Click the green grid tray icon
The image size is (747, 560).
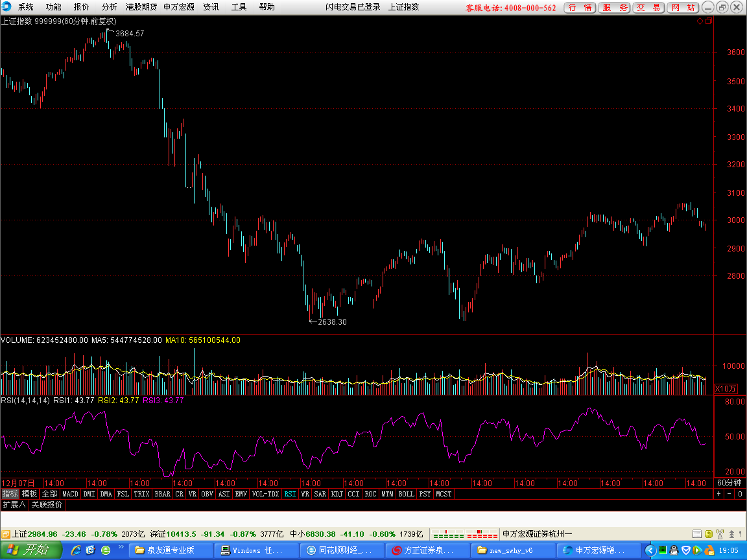pos(662,550)
